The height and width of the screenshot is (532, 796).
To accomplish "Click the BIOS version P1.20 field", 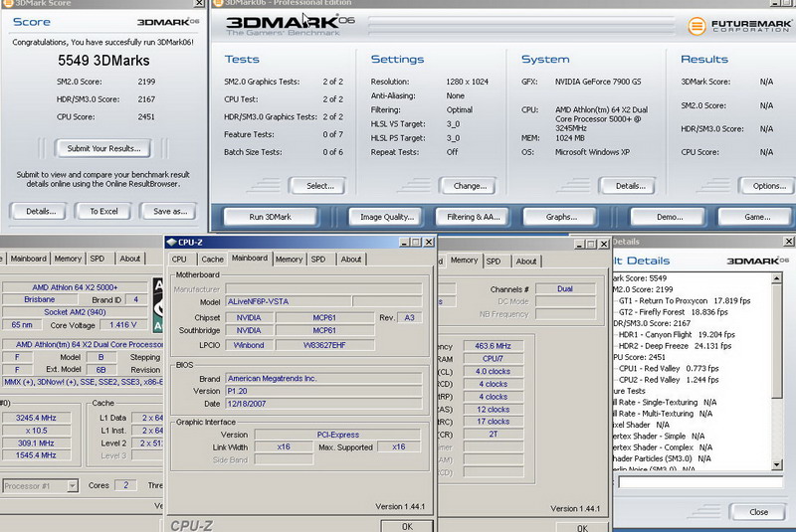I will pos(323,392).
